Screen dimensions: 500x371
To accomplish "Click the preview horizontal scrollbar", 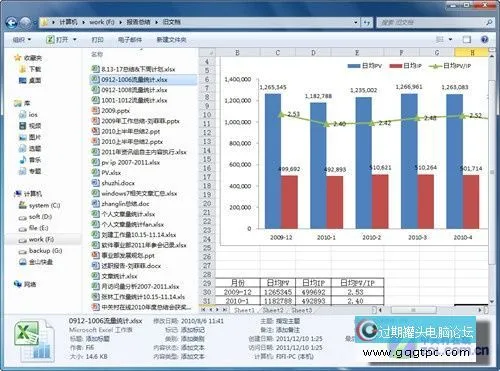I will click(414, 310).
